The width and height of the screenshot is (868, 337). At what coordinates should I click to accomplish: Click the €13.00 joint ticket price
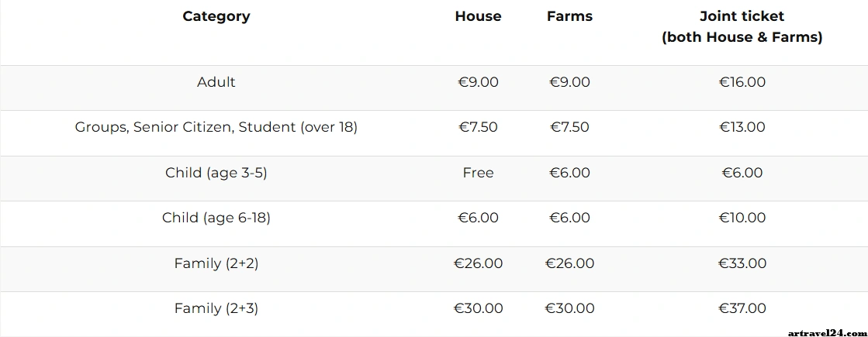point(742,127)
